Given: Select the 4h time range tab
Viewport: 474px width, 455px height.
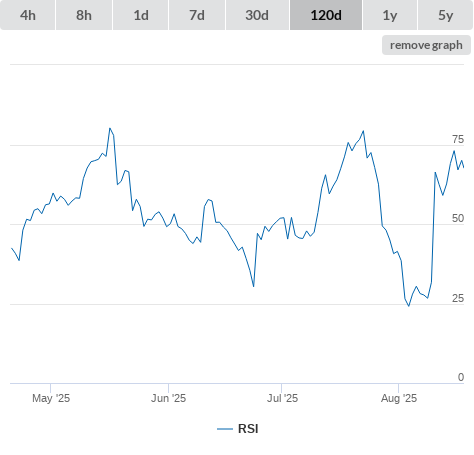Looking at the screenshot, I should (28, 15).
